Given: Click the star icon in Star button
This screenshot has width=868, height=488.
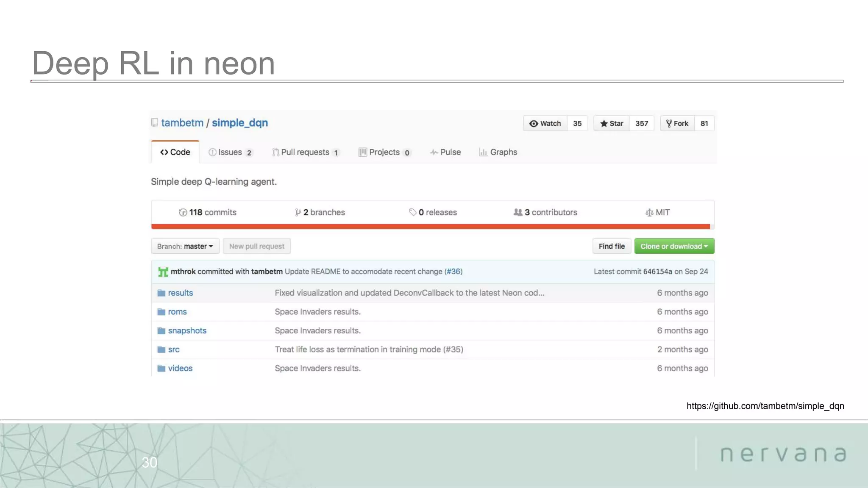Looking at the screenshot, I should pyautogui.click(x=604, y=123).
